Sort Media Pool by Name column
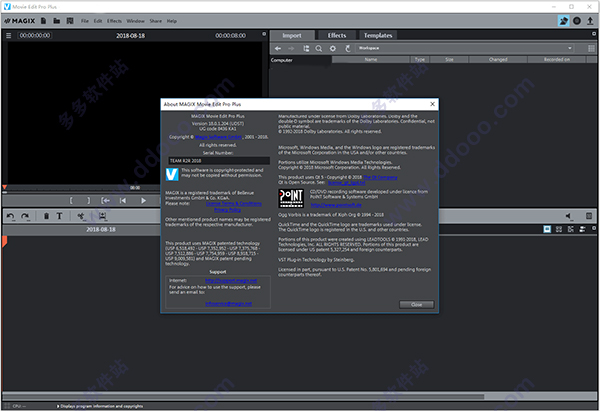This screenshot has width=600, height=411. point(370,59)
